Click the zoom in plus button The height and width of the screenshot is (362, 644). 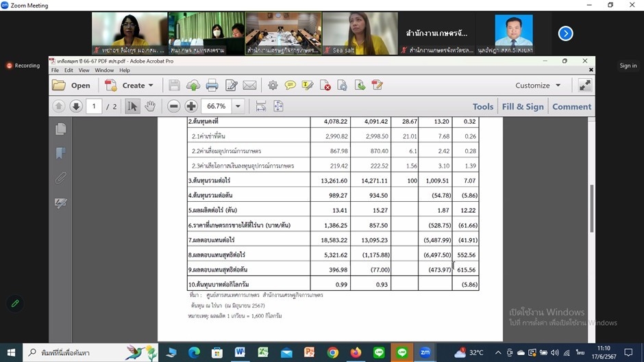[x=191, y=106]
